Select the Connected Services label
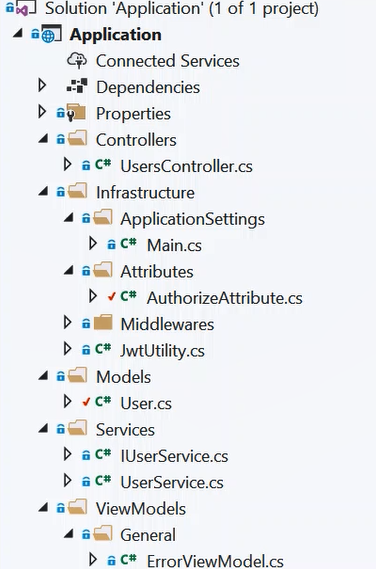The width and height of the screenshot is (376, 569). 168,61
